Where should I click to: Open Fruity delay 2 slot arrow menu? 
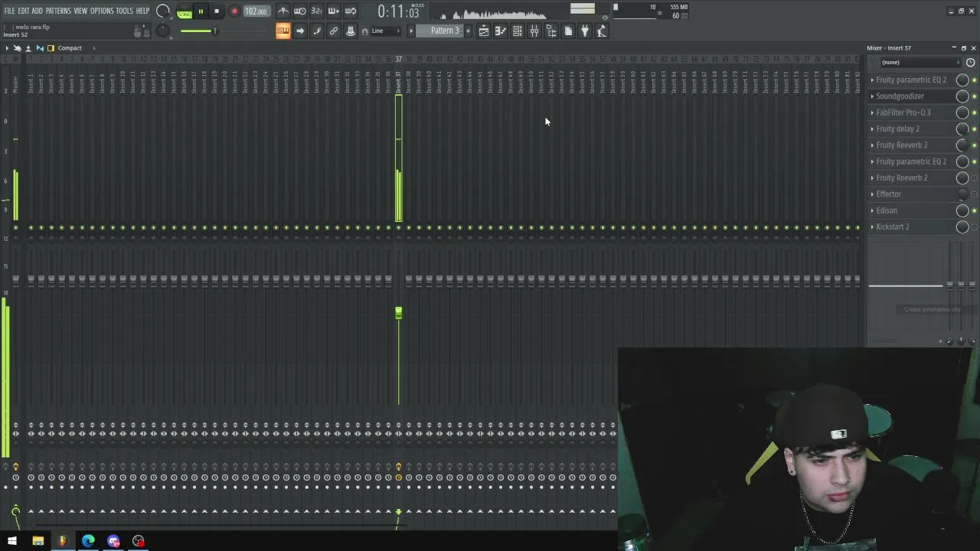[x=872, y=129]
